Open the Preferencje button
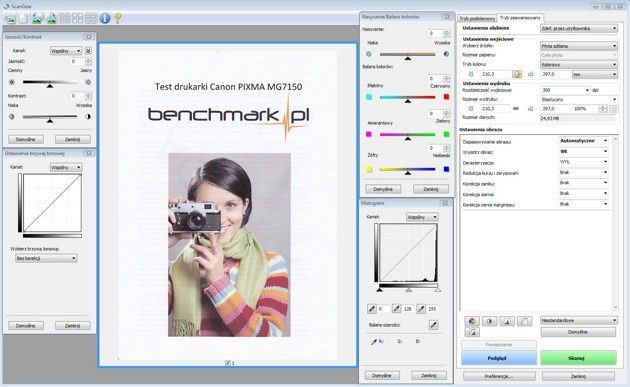The width and height of the screenshot is (630, 387). (499, 376)
